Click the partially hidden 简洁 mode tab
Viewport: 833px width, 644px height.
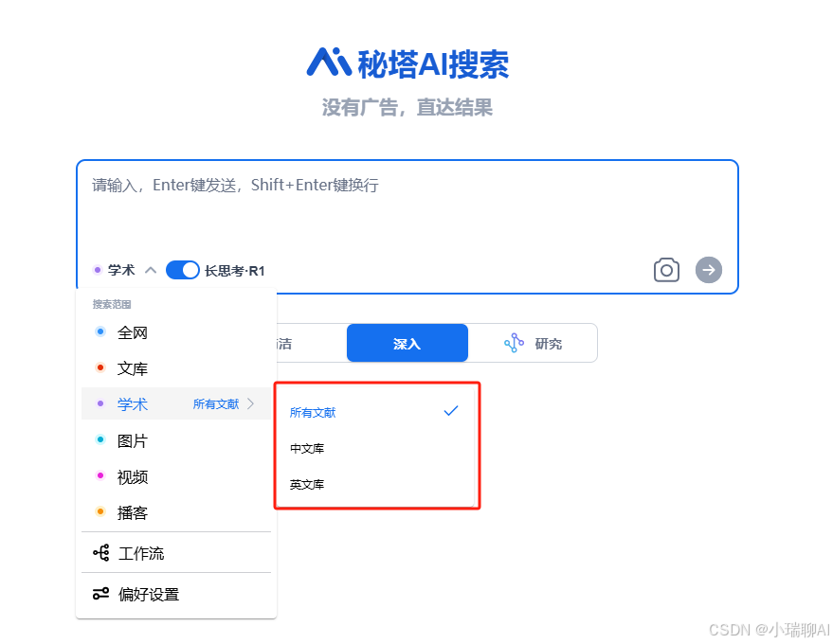pos(311,343)
